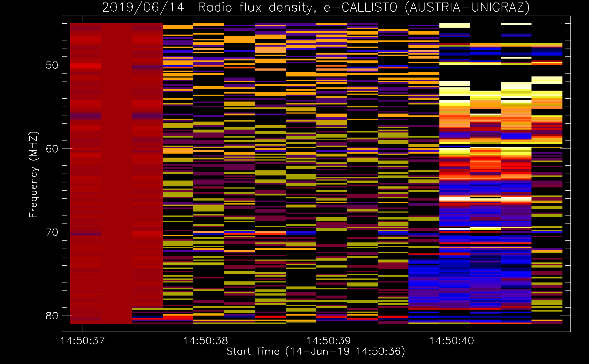Click the 'Start Time (14-Jun-19 14:50:36)' label
The image size is (589, 364).
(x=316, y=352)
